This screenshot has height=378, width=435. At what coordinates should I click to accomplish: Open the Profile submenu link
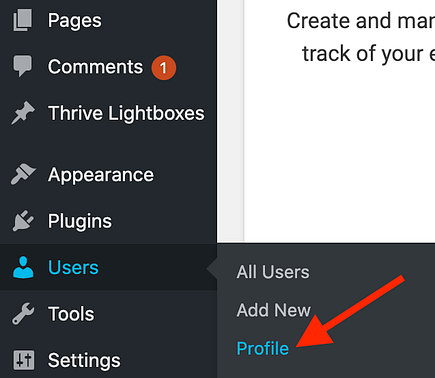click(x=263, y=349)
